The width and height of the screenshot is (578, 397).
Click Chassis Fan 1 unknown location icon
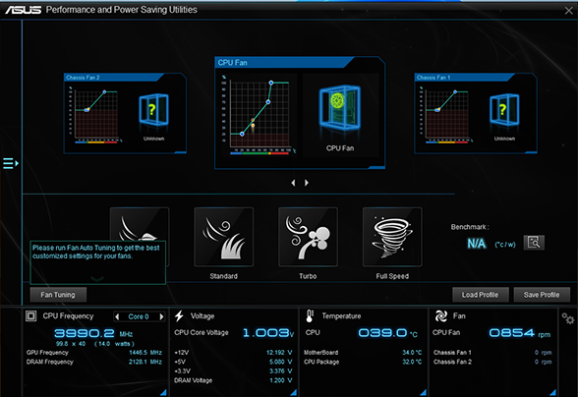(x=504, y=110)
